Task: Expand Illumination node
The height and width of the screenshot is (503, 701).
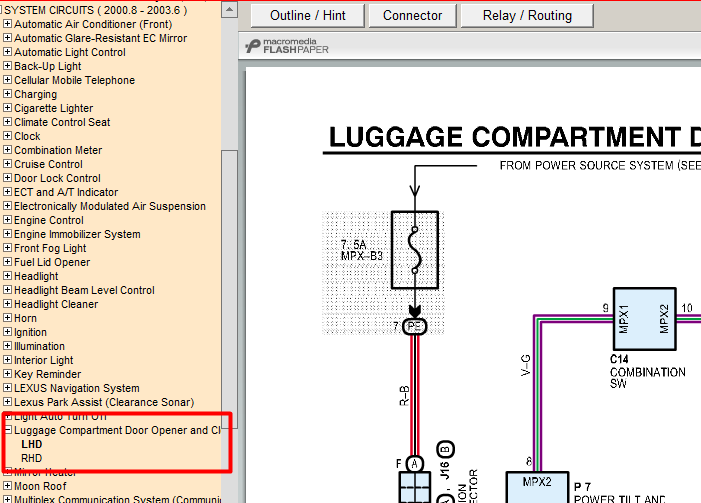Action: 7,346
